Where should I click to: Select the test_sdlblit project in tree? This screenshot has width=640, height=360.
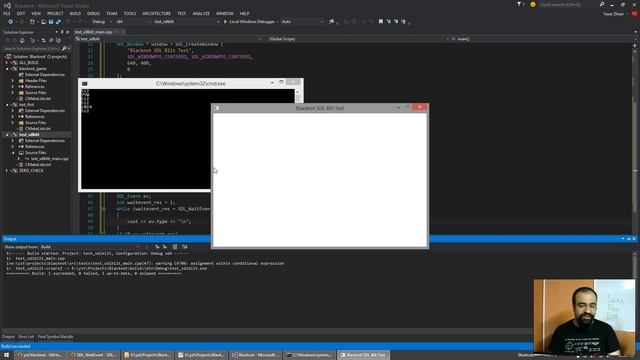29,135
